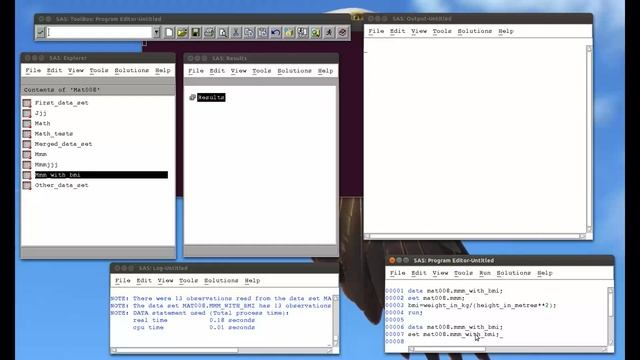Click the ToolBox command input field

tap(100, 32)
